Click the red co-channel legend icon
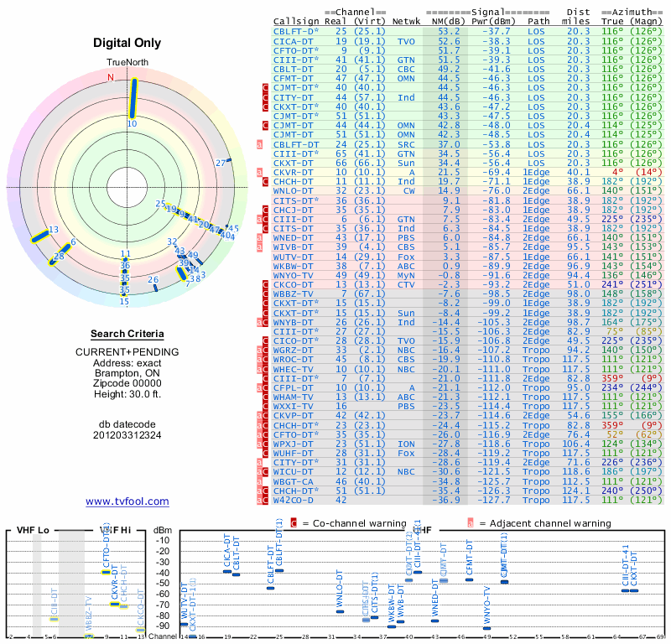This screenshot has width=671, height=644. pos(294,523)
